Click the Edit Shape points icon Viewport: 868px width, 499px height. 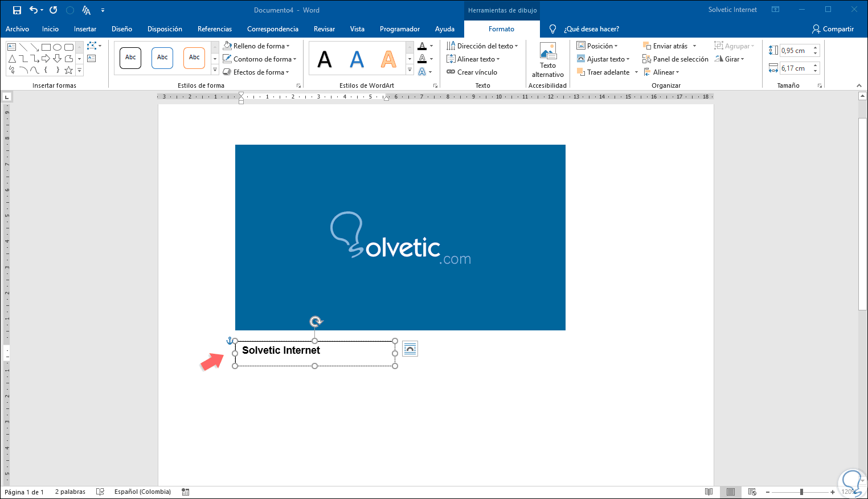pyautogui.click(x=93, y=46)
